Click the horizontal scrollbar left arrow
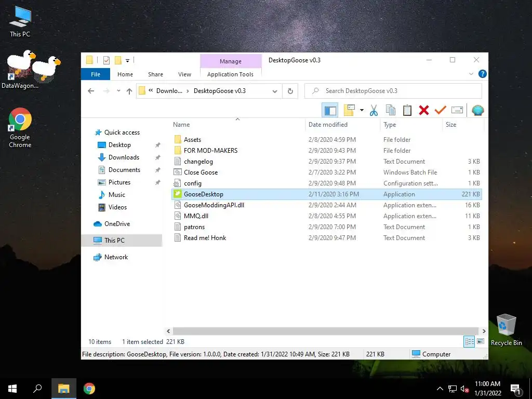 (x=169, y=331)
